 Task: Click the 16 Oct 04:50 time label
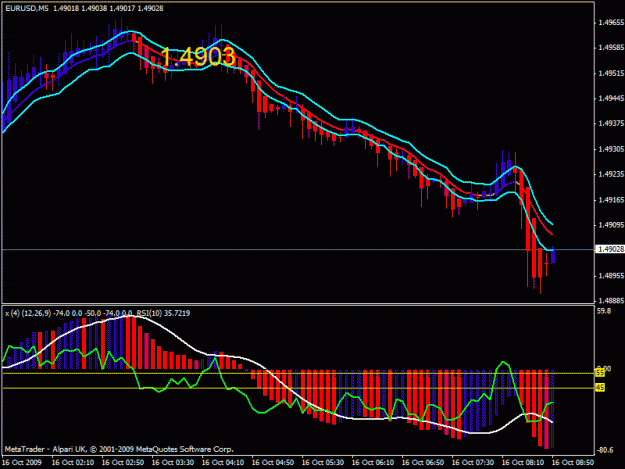click(273, 462)
